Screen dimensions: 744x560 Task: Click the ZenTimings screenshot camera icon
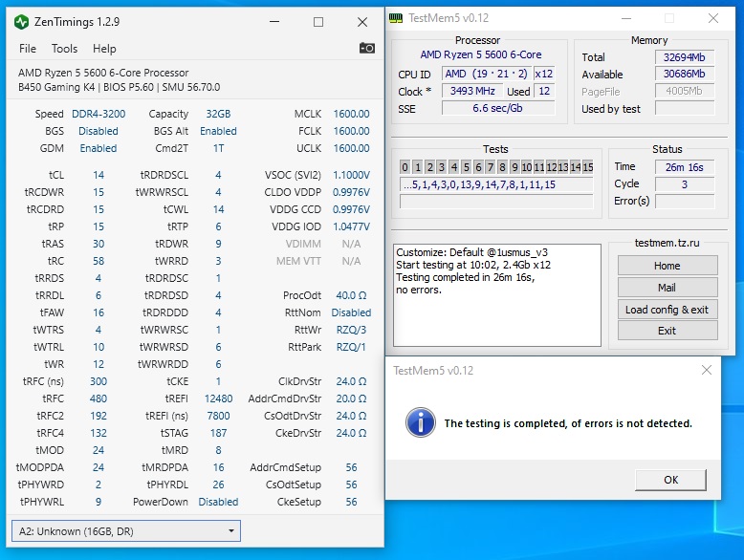[367, 48]
